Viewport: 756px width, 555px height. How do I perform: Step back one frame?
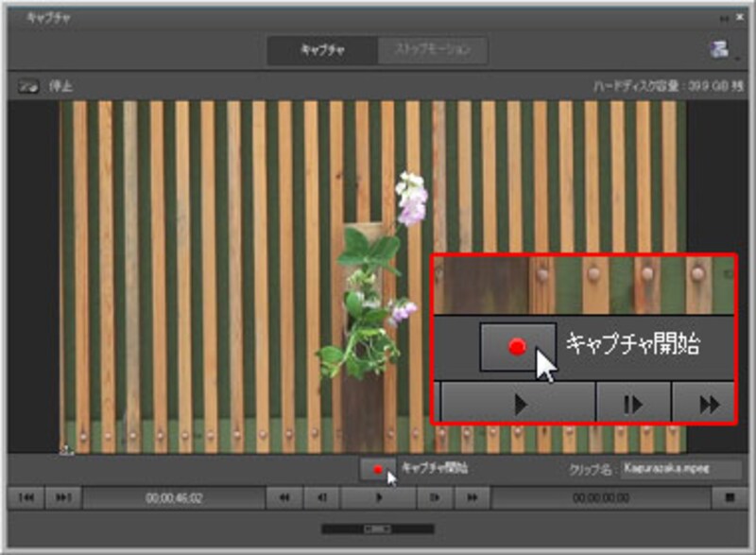322,497
